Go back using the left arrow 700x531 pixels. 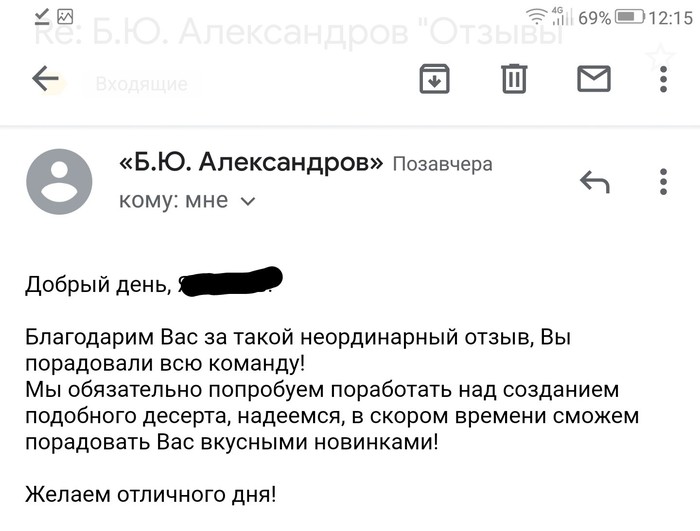click(x=46, y=79)
